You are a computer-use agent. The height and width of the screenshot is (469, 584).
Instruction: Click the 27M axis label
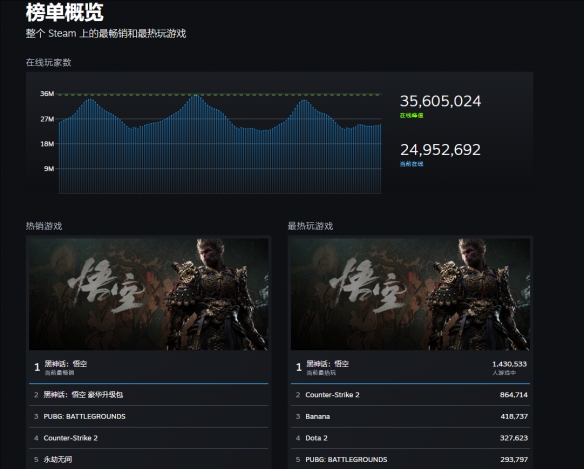[x=47, y=119]
